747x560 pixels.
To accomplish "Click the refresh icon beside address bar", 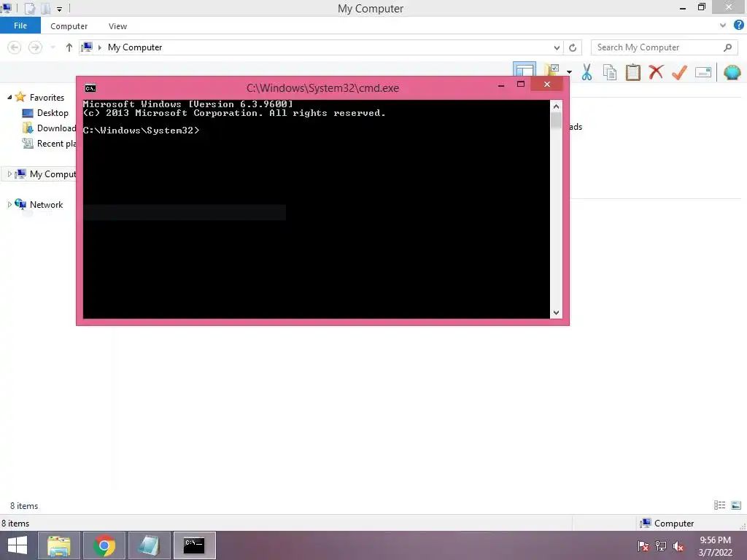I will click(573, 47).
